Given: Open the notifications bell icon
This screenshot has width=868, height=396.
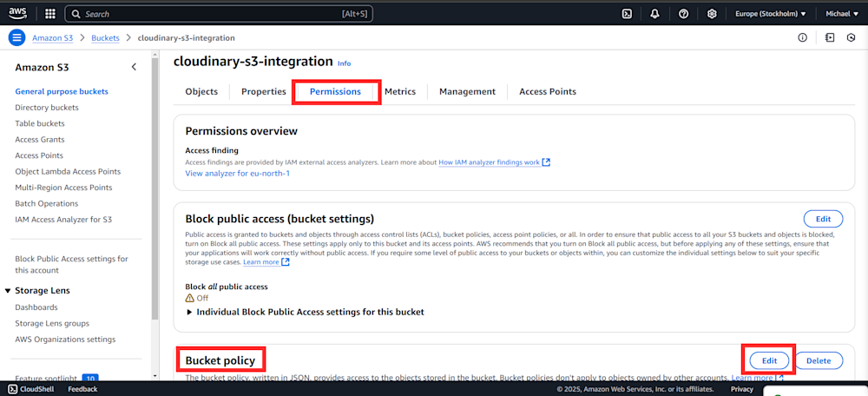Looking at the screenshot, I should 654,14.
